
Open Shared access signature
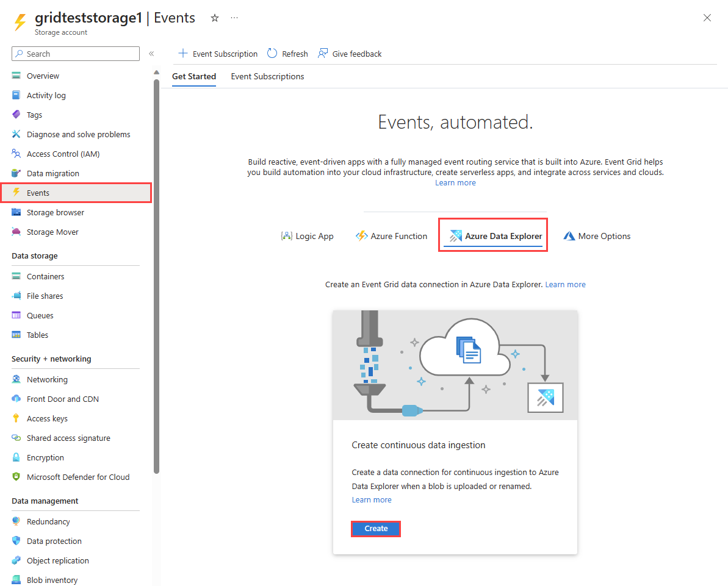click(68, 438)
